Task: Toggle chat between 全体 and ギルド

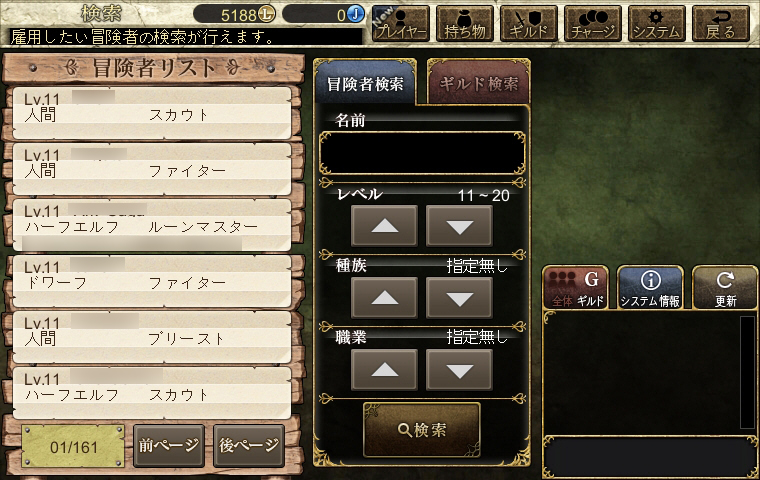Action: 575,288
